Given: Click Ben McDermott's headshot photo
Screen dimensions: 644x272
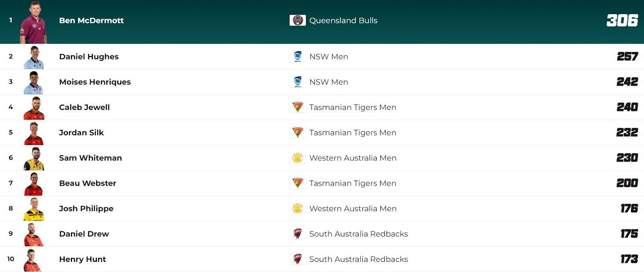Looking at the screenshot, I should (x=33, y=23).
